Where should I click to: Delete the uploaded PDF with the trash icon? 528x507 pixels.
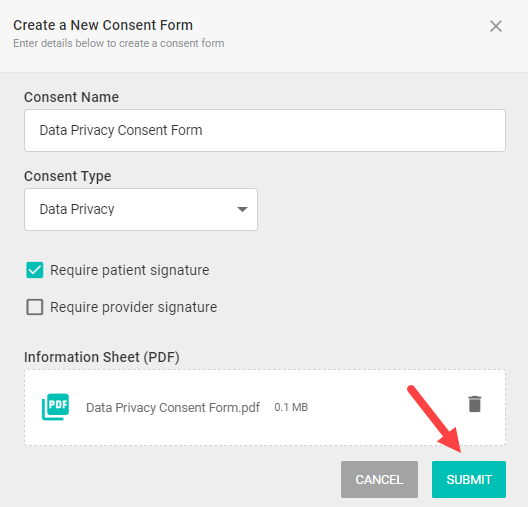point(475,404)
